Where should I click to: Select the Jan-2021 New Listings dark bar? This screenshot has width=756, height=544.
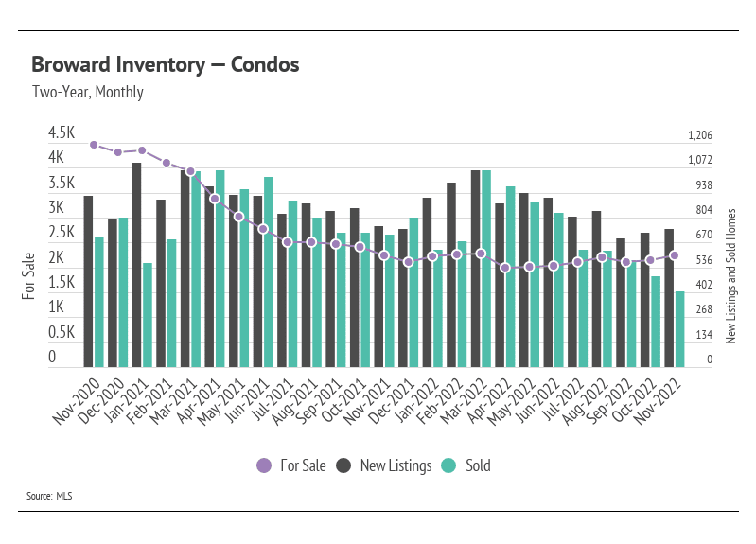click(137, 265)
